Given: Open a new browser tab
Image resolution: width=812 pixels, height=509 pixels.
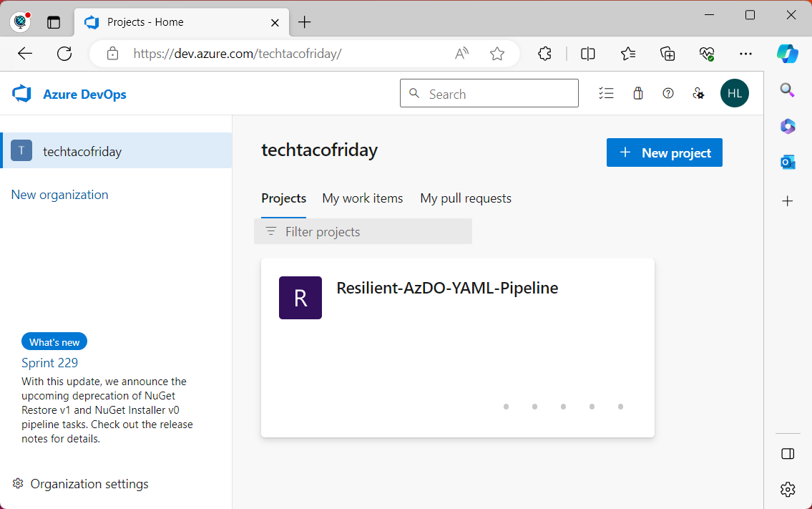Looking at the screenshot, I should (x=305, y=21).
